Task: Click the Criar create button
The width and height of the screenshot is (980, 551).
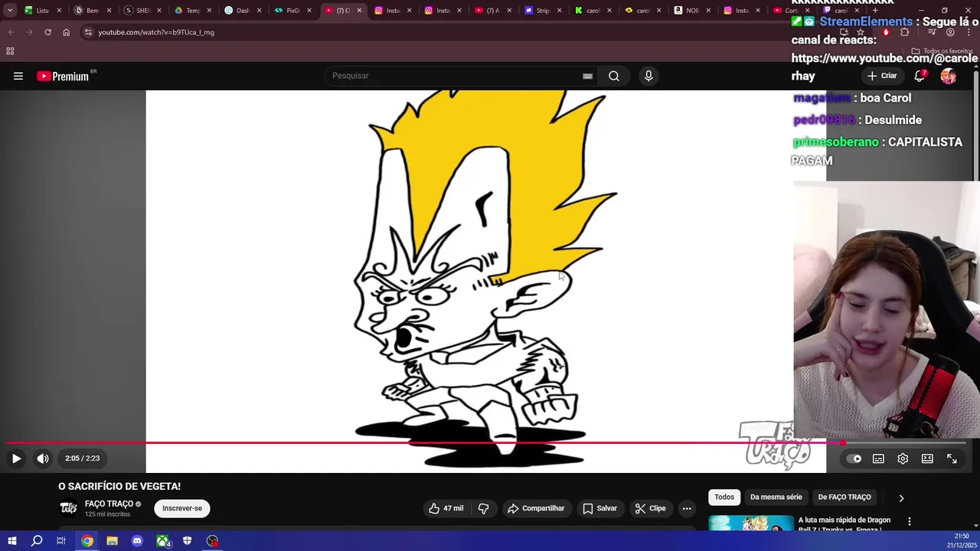Action: pyautogui.click(x=881, y=76)
